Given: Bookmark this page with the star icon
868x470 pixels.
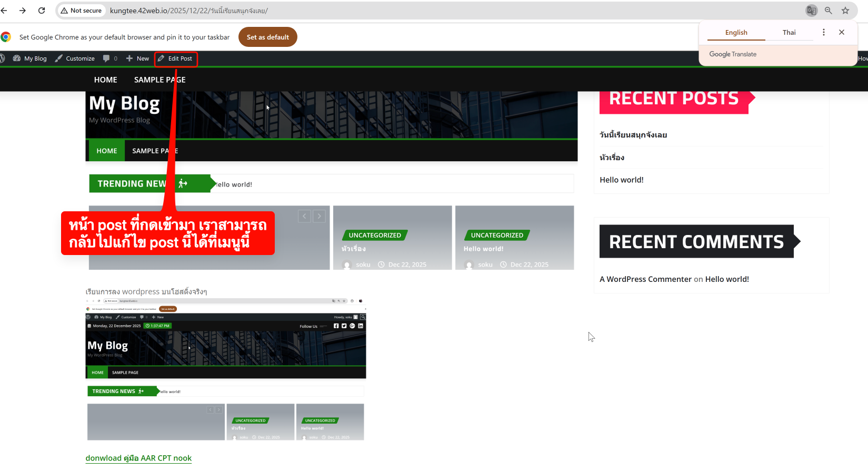Looking at the screenshot, I should (x=845, y=11).
